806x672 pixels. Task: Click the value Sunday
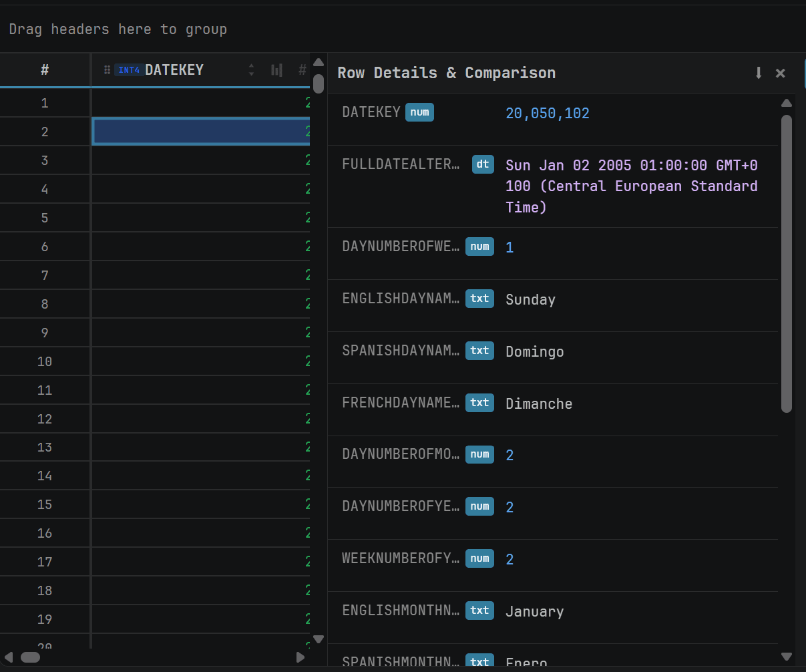(x=531, y=300)
